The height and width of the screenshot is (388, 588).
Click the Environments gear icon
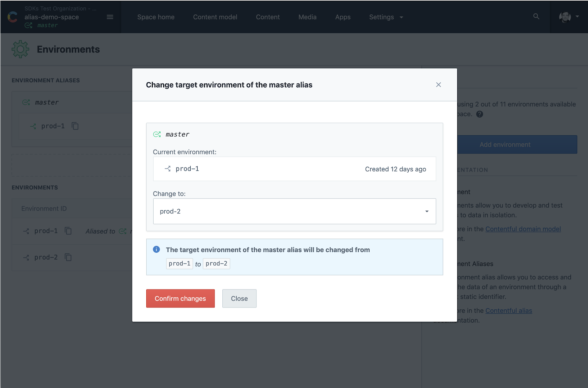point(20,49)
